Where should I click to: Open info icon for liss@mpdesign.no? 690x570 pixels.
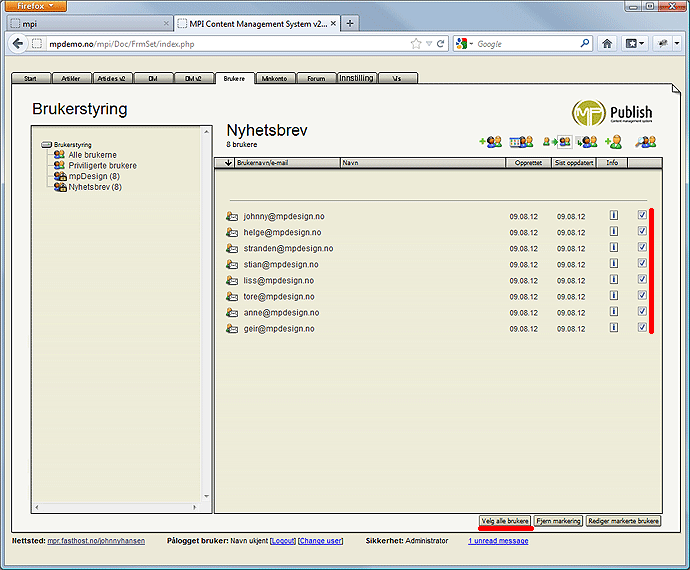pyautogui.click(x=614, y=279)
